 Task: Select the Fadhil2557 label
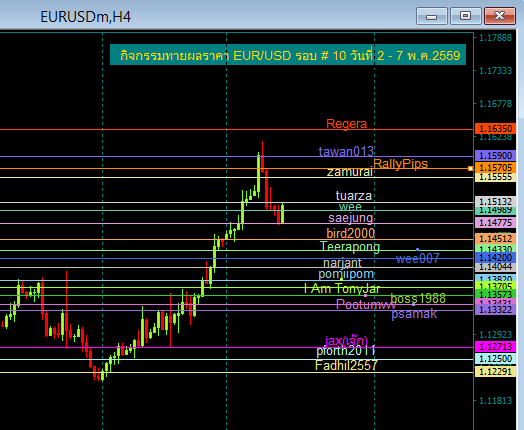click(346, 365)
